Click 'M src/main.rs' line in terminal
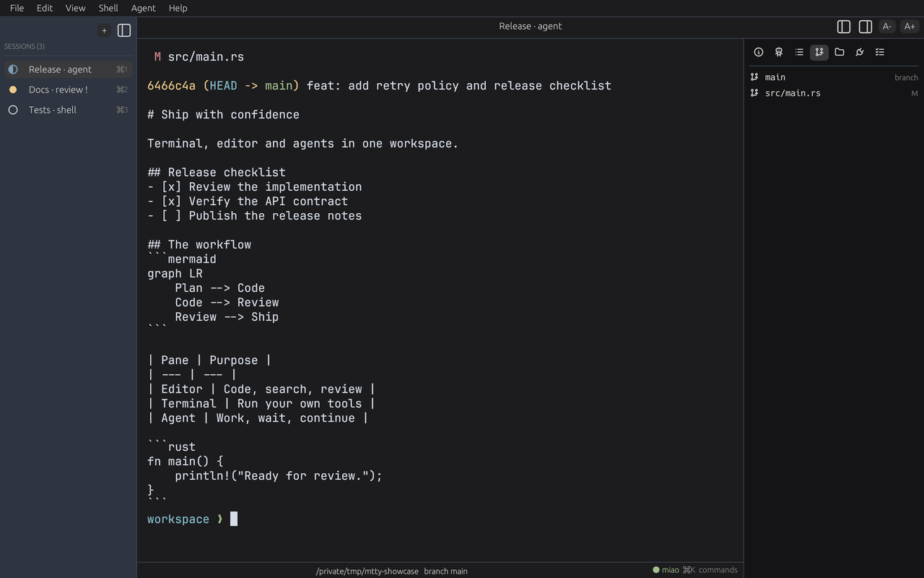Viewport: 924px width, 578px height. 199,56
